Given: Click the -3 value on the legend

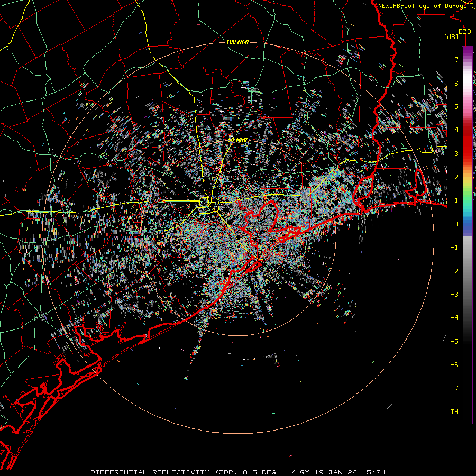Looking at the screenshot, I should (x=454, y=295).
